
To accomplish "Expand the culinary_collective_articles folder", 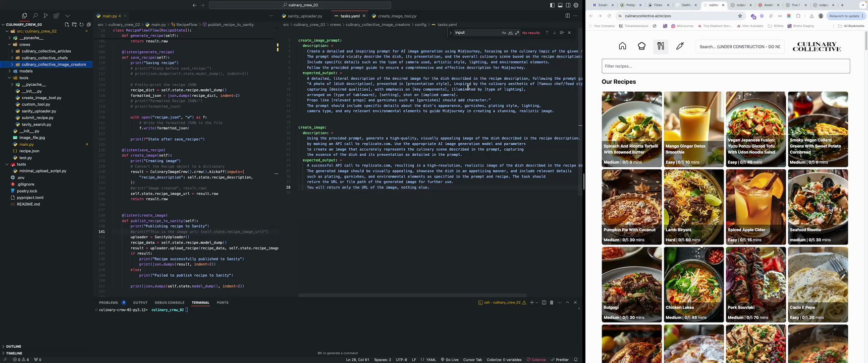I will [x=46, y=51].
